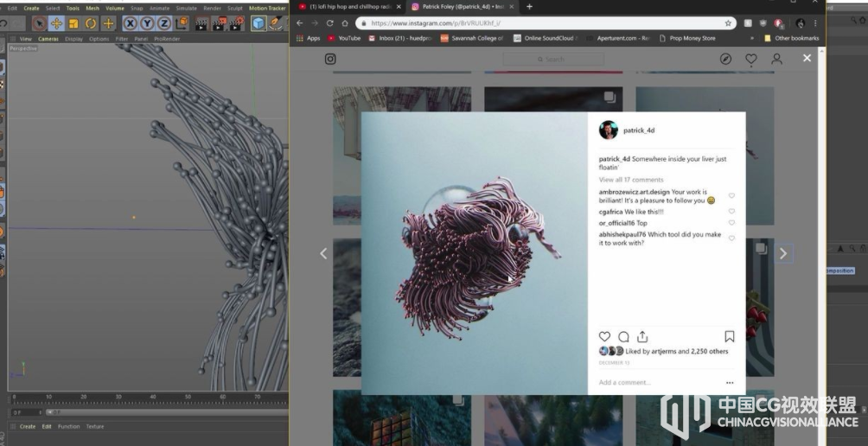Click the Instagram search field

pyautogui.click(x=553, y=60)
